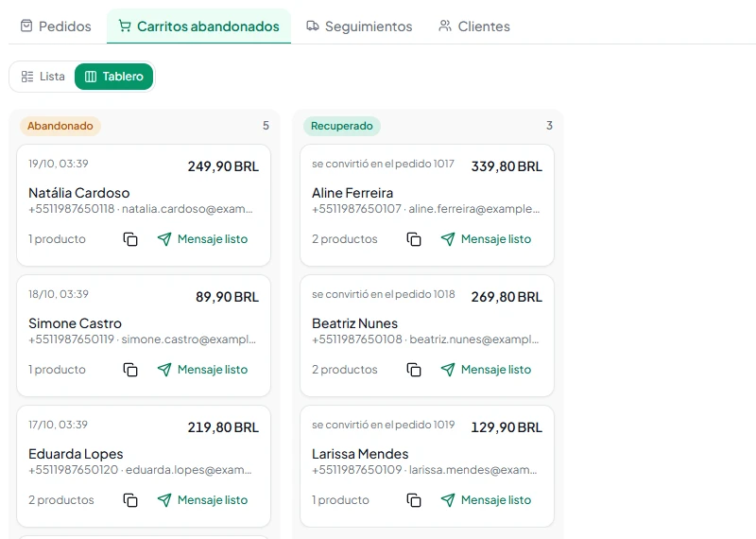The width and height of the screenshot is (756, 539).
Task: Copy message for Eduarda Lopes's cart
Action: [130, 500]
